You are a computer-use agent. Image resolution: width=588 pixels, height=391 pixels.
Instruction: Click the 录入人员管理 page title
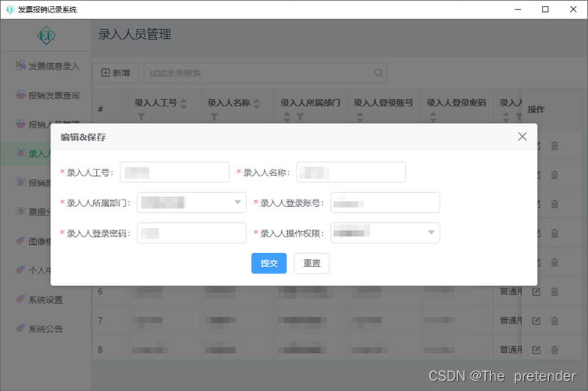coord(134,34)
